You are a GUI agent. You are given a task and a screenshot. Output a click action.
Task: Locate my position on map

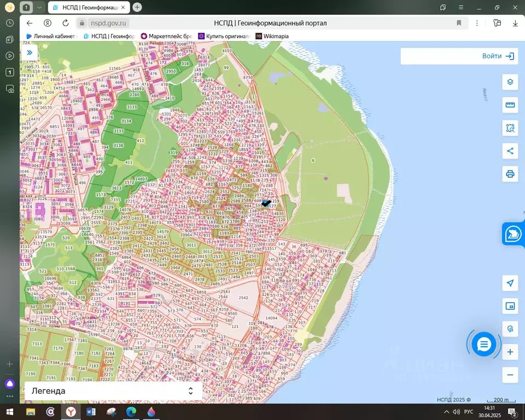point(510,283)
